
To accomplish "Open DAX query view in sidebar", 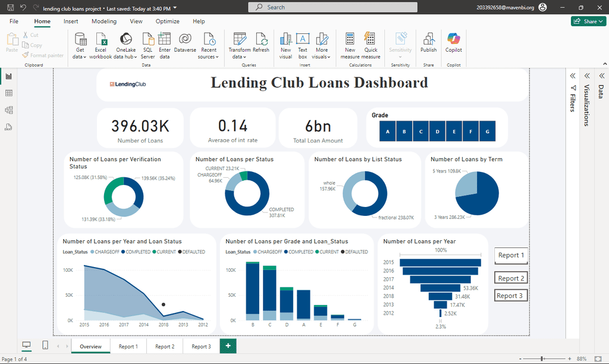I will click(x=8, y=127).
